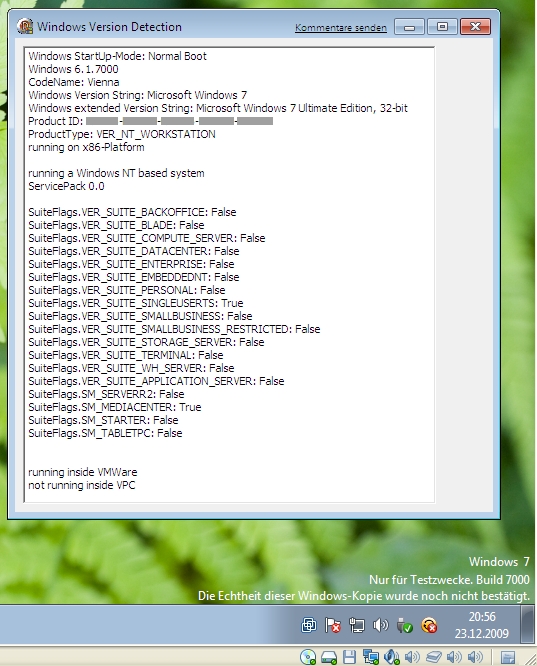Image resolution: width=537 pixels, height=666 pixels.
Task: Click the Show Desktop button
Action: pyautogui.click(x=528, y=625)
